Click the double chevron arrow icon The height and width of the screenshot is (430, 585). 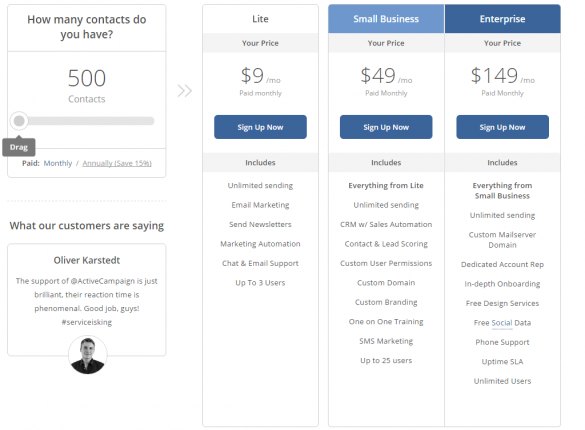[x=185, y=91]
